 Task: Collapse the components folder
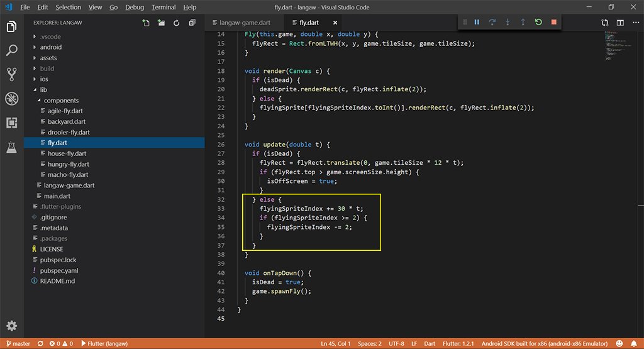click(60, 100)
